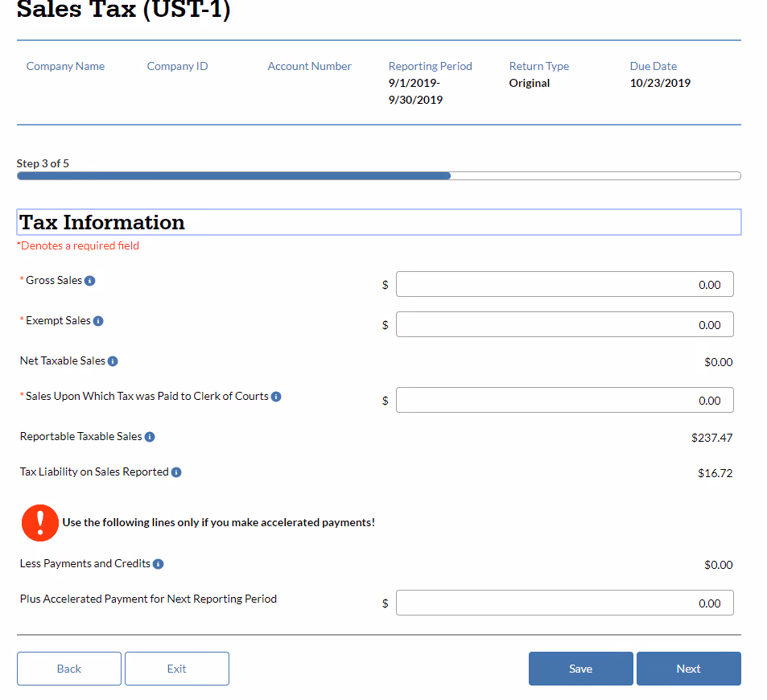Exit the sales tax return form
The height and width of the screenshot is (700, 767).
(176, 669)
